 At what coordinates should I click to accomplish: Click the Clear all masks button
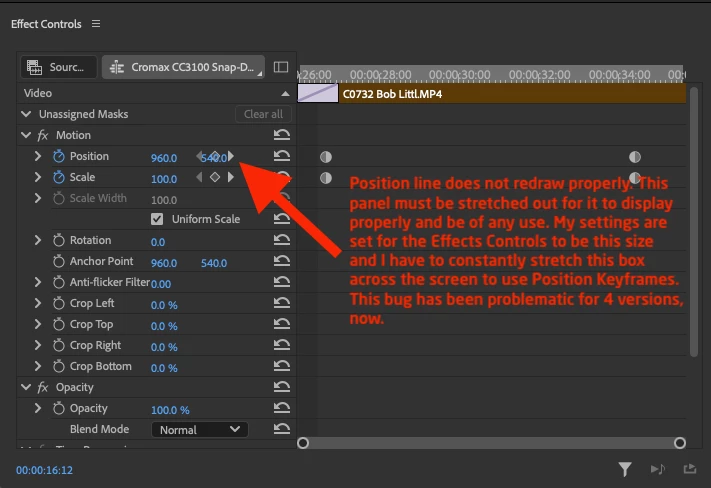(263, 114)
